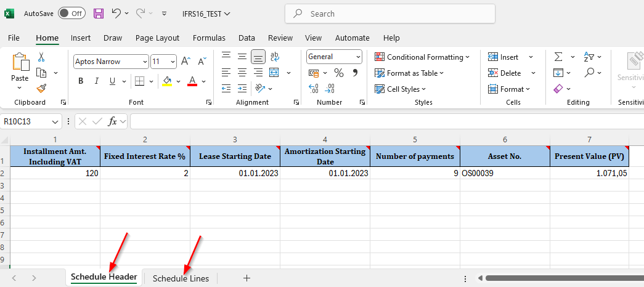644x287 pixels.
Task: Toggle Align Right button
Action: pos(258,73)
